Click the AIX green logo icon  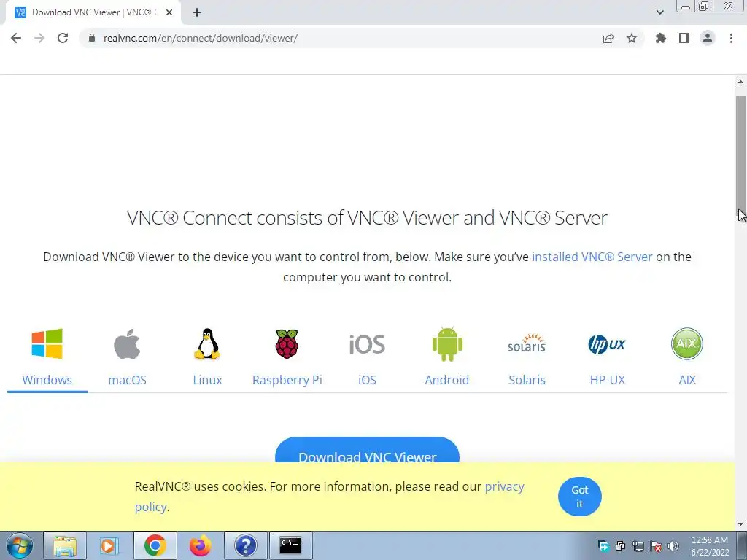[x=687, y=343]
